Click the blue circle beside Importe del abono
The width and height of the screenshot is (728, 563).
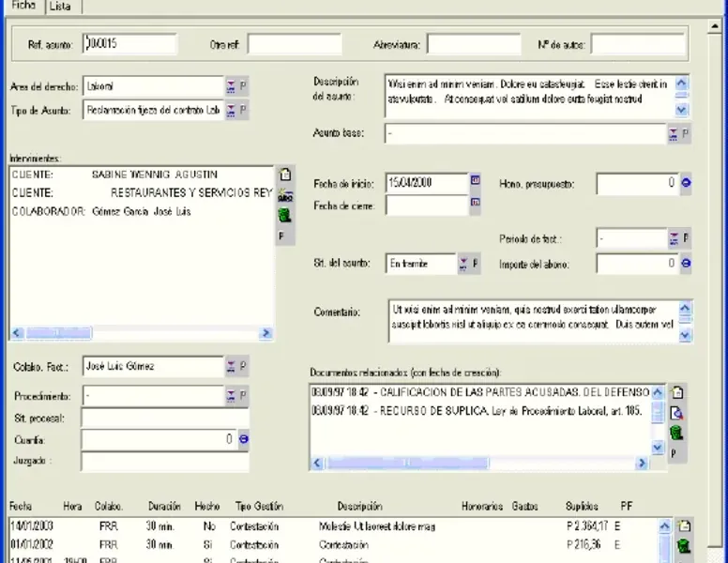(686, 264)
